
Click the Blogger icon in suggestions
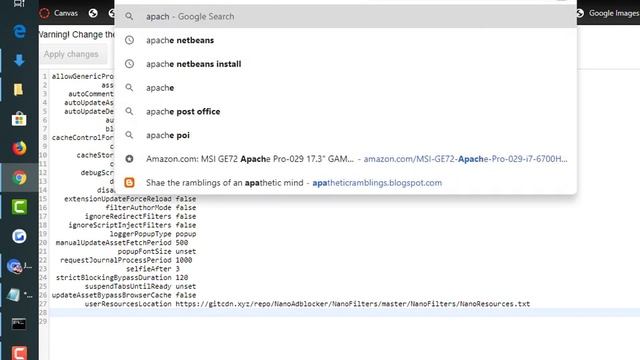129,182
